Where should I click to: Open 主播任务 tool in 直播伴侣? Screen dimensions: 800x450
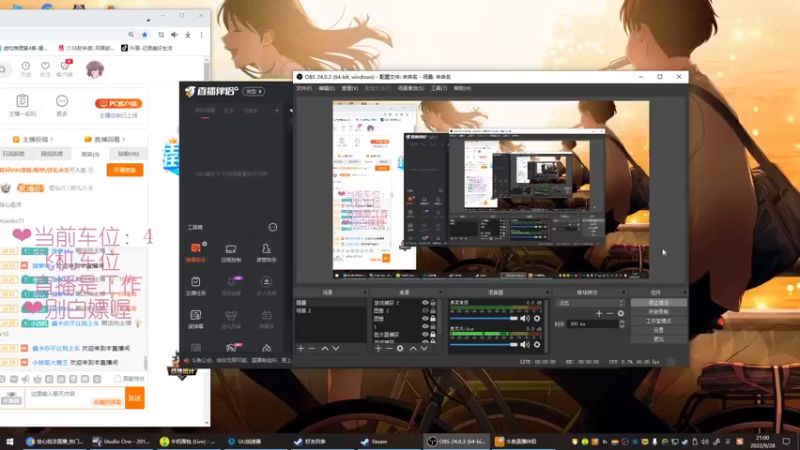point(195,286)
